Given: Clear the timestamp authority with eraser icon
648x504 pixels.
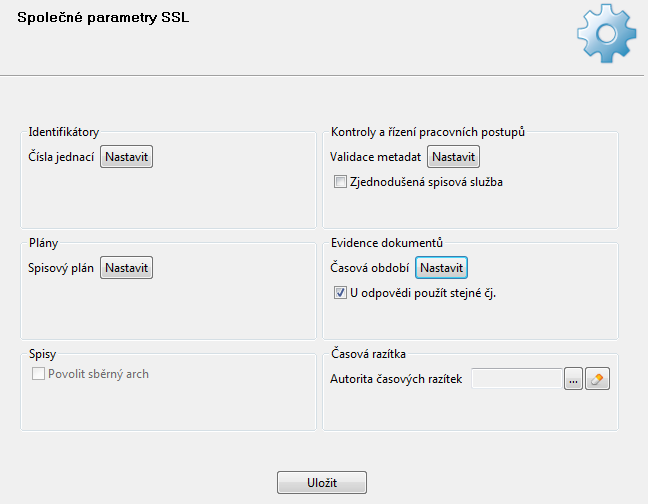Looking at the screenshot, I should [597, 379].
